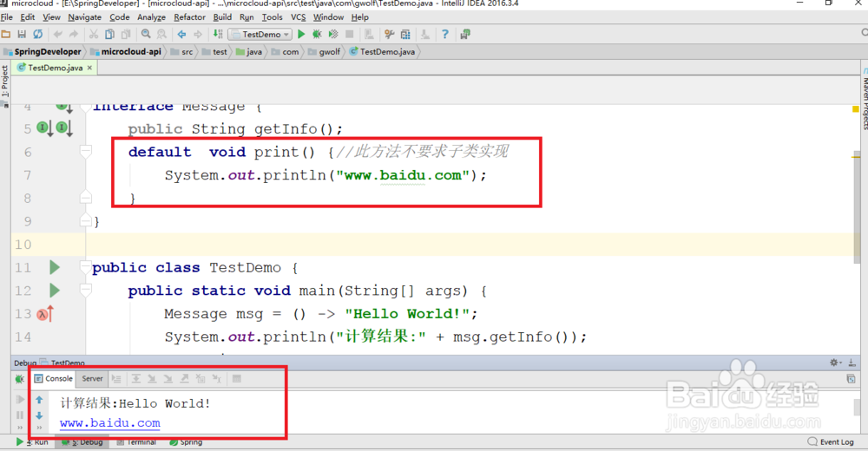Screen dimensions: 868x451
Task: Click the Forward navigation arrow
Action: click(198, 35)
